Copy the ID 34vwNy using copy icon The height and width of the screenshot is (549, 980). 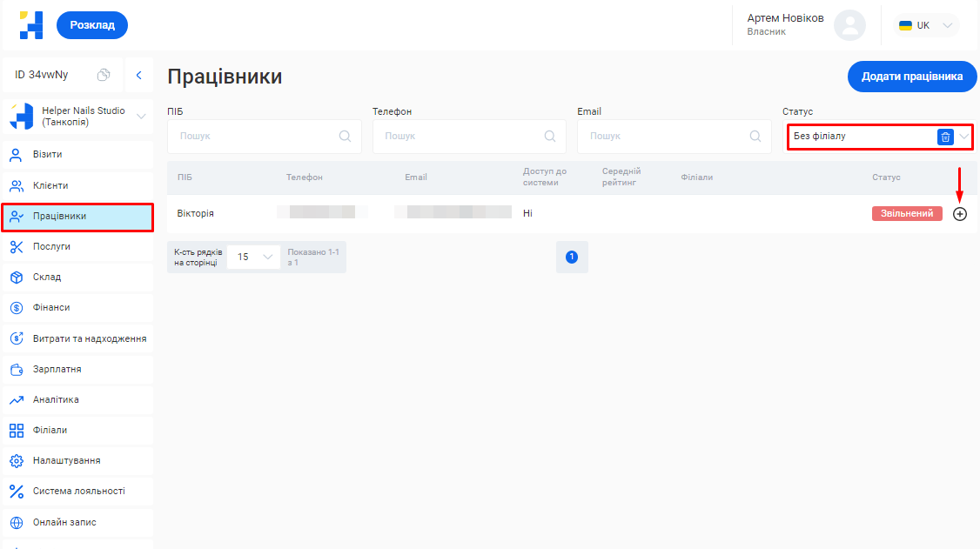click(x=104, y=75)
